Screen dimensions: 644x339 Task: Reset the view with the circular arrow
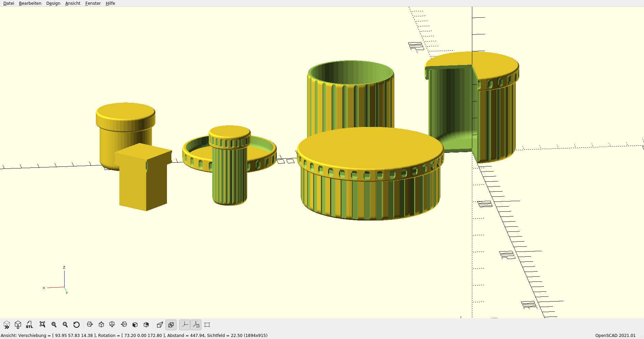tap(77, 325)
